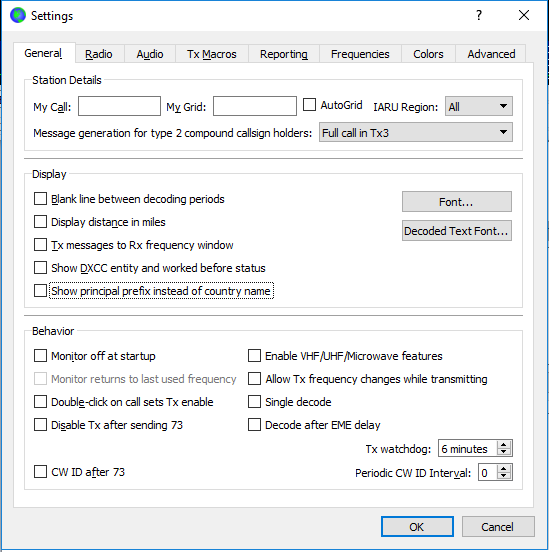Switch to the Radio tab

[x=99, y=54]
